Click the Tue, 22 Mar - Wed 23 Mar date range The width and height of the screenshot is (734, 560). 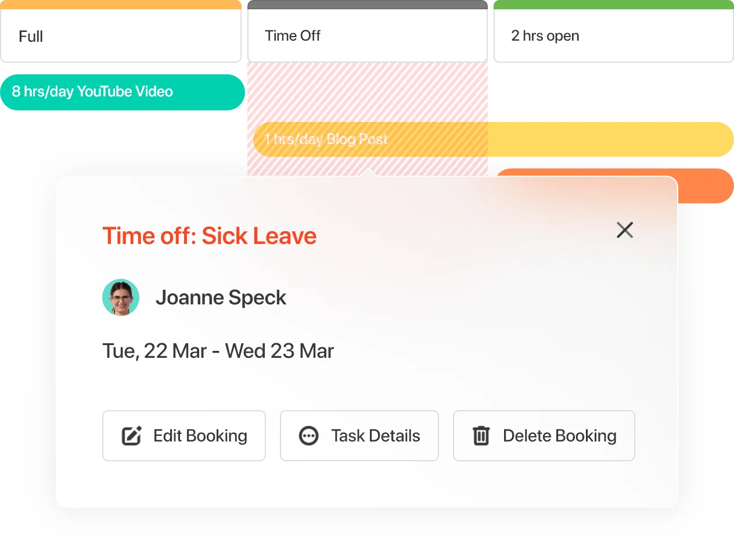coord(218,351)
